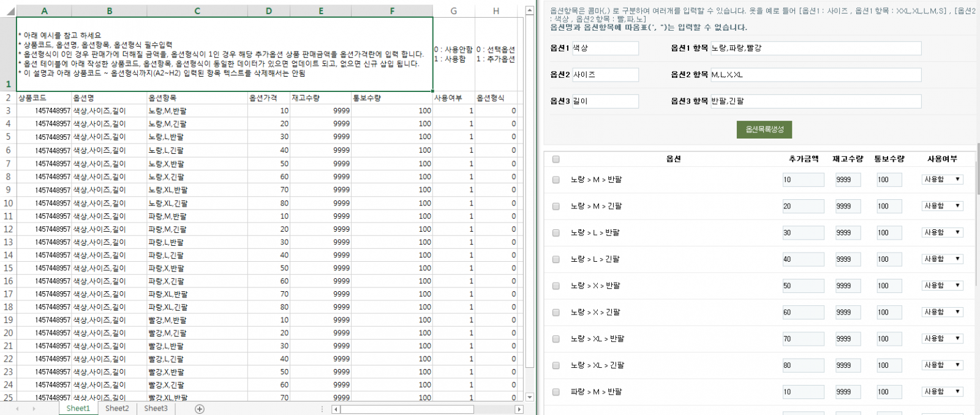Switch to the Sheet3 tab
This screenshot has height=415, width=980.
(x=156, y=408)
